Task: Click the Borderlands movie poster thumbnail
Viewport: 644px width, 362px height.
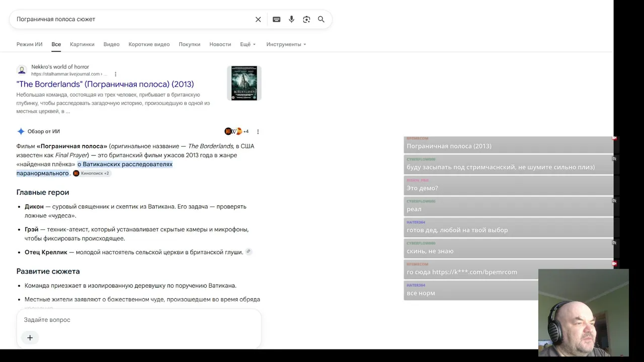Action: 244,83
